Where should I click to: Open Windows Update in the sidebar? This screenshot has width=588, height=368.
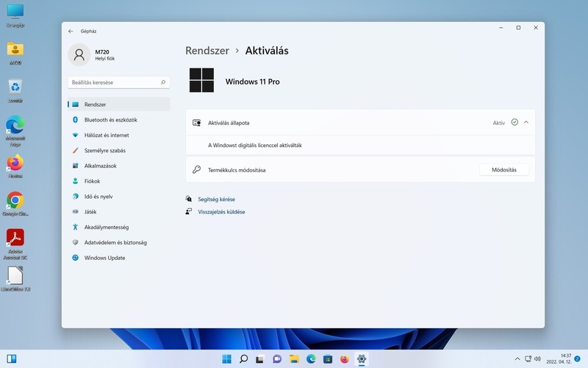[x=119, y=258]
